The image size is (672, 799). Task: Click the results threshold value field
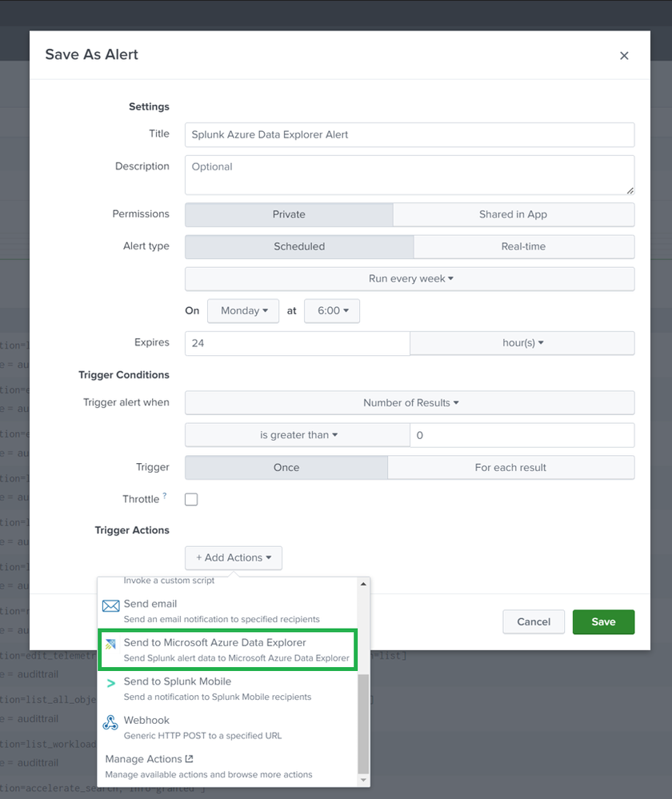pyautogui.click(x=522, y=435)
